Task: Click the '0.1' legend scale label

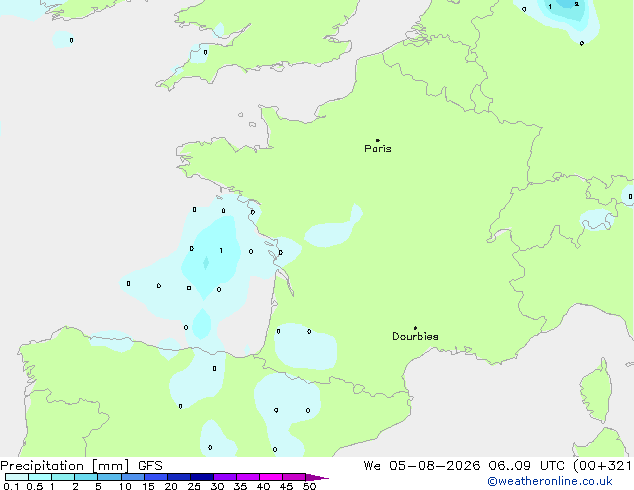Action: pos(11,486)
